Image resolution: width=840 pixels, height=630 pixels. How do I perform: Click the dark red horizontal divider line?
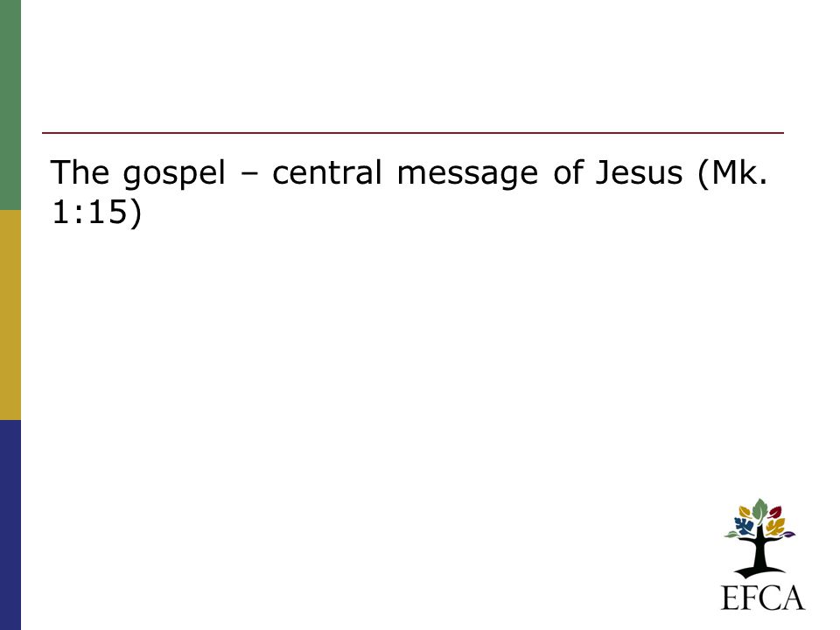[x=413, y=132]
